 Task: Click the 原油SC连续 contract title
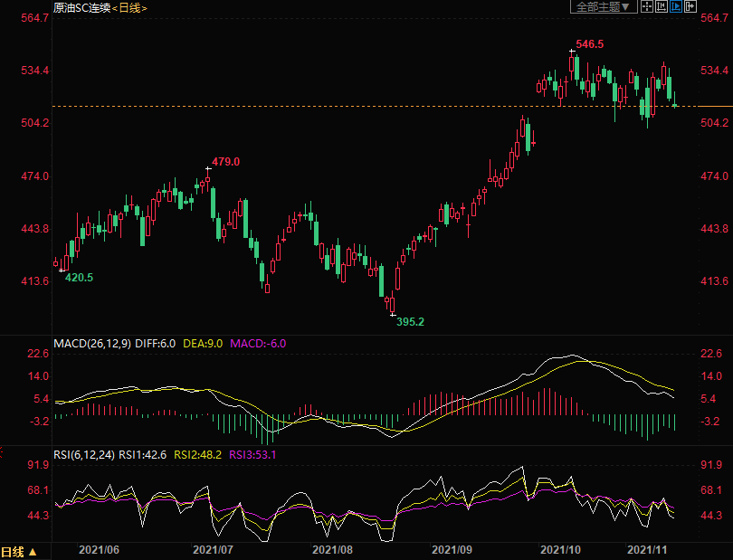[81, 7]
